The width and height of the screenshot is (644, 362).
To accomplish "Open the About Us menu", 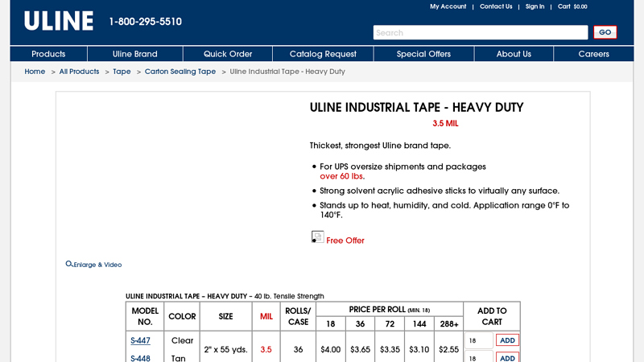I will (x=514, y=54).
